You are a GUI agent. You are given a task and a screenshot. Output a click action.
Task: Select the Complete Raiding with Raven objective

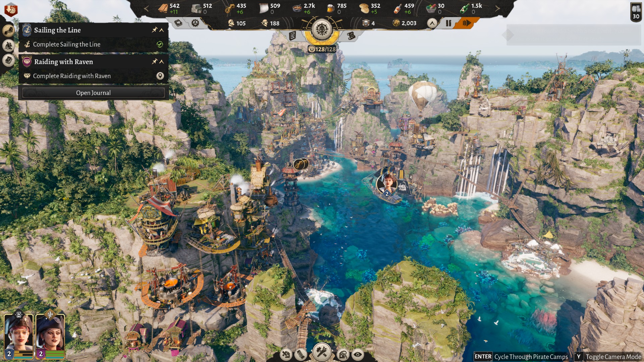(x=93, y=76)
